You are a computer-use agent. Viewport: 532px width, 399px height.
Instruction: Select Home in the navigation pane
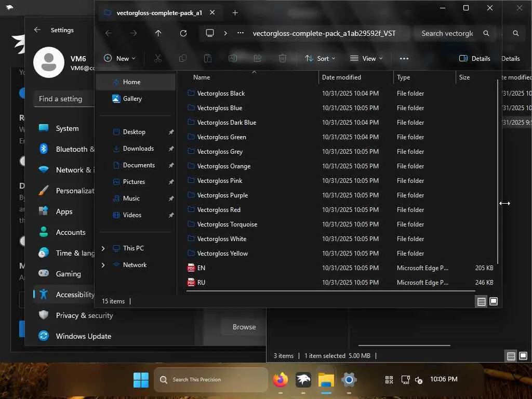(136, 82)
